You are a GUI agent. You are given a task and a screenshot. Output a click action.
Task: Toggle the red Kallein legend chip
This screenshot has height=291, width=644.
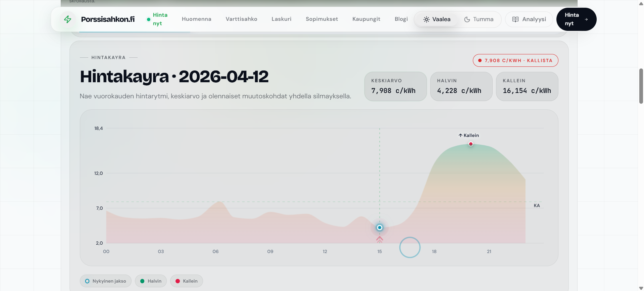click(x=187, y=281)
